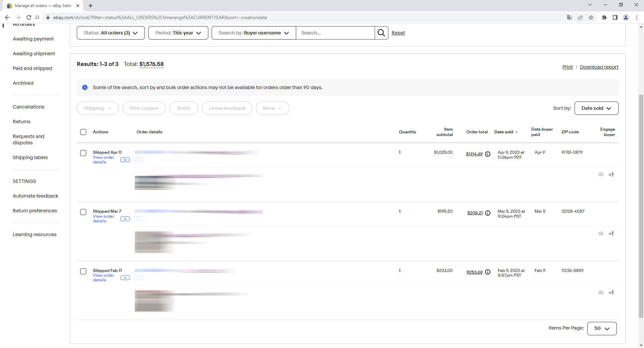Viewport: 644px width, 348px height.
Task: Open Return preferences settings
Action: (x=35, y=211)
